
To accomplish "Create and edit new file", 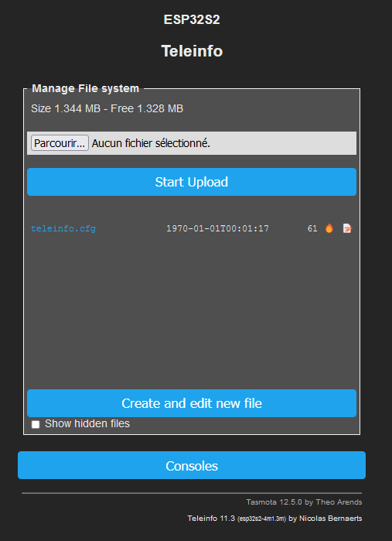I will click(x=192, y=403).
